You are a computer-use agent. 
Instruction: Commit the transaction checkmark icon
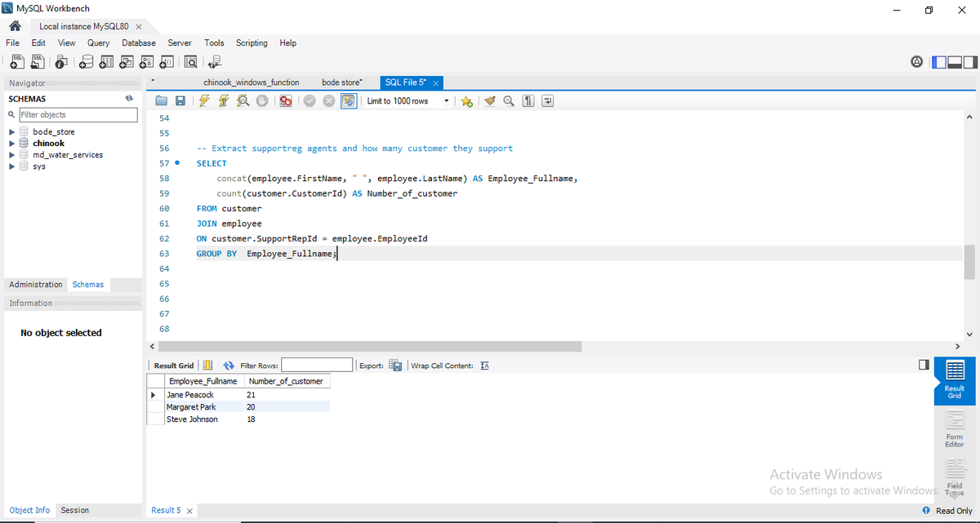[x=310, y=101]
